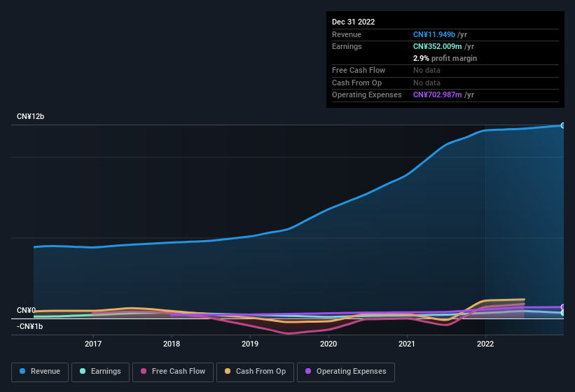Click the Revenue row label in tooltip

point(347,34)
